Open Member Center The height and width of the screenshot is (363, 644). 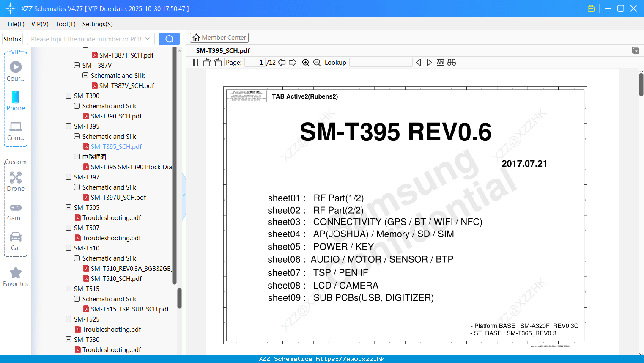tap(219, 38)
